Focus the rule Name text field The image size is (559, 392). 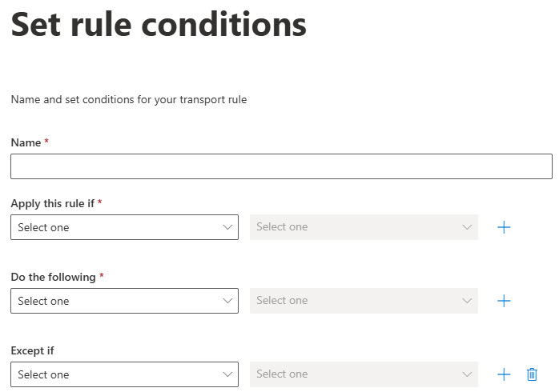click(x=281, y=166)
